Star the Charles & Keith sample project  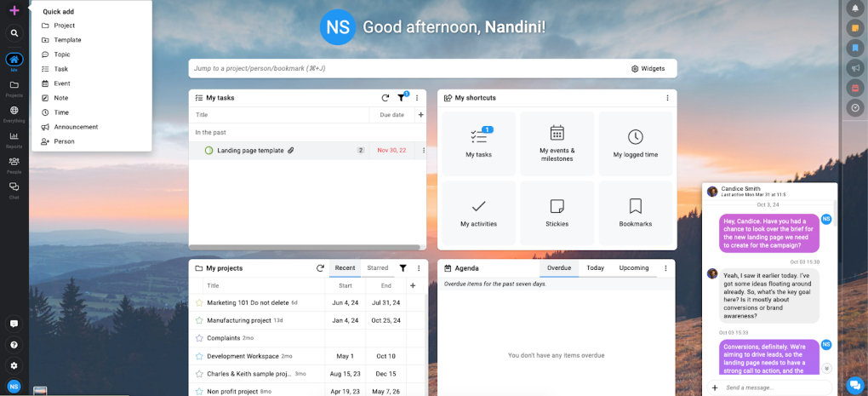click(199, 374)
